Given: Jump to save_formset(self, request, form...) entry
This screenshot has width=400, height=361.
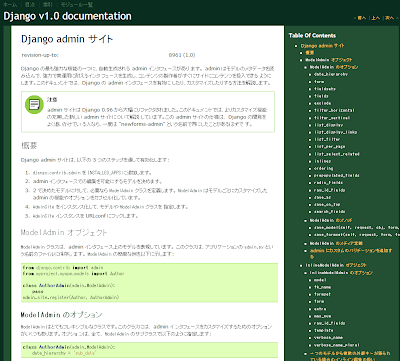Looking at the screenshot, I should pyautogui.click(x=356, y=235).
